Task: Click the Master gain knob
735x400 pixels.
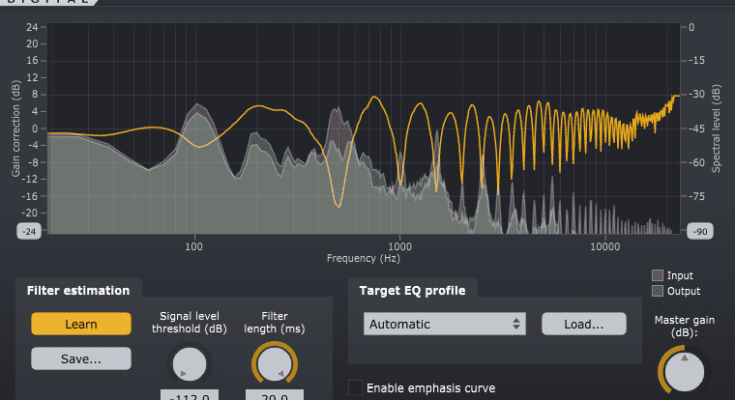Action: click(x=683, y=373)
